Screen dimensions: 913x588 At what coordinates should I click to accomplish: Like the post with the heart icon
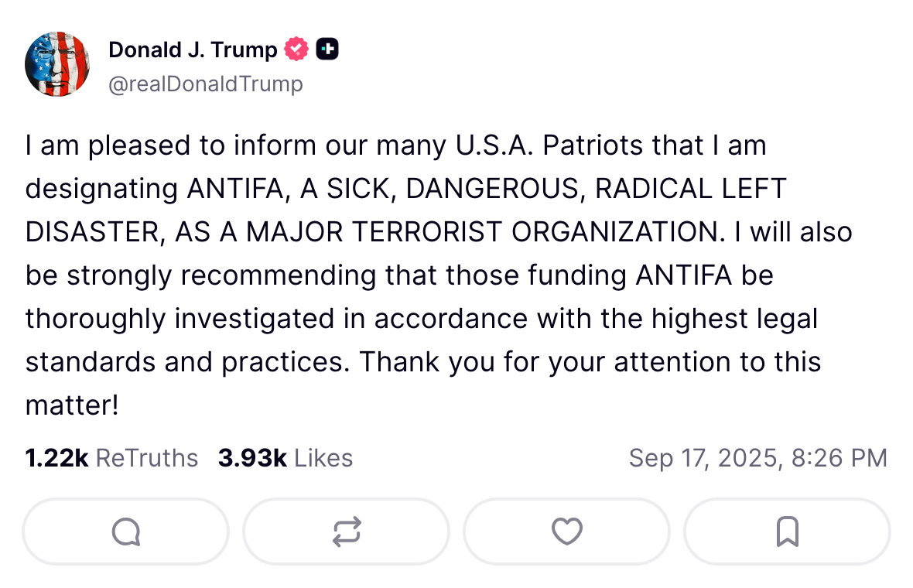click(x=566, y=532)
